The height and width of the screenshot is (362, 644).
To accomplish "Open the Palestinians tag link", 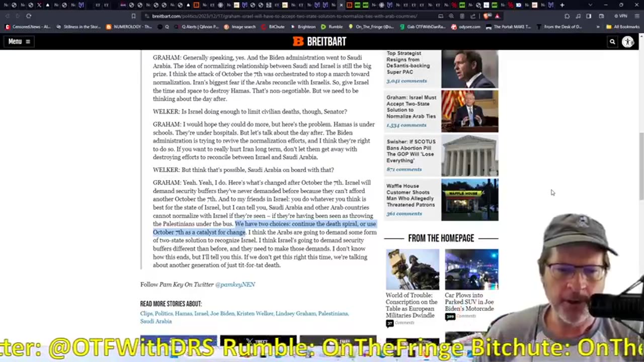I will click(333, 313).
